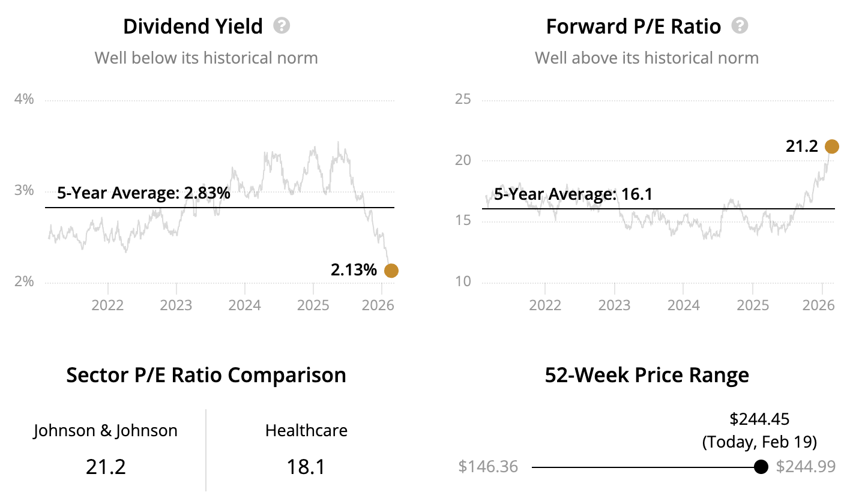Click the help icon beside Dividend Yield
The height and width of the screenshot is (504, 856).
(x=281, y=26)
